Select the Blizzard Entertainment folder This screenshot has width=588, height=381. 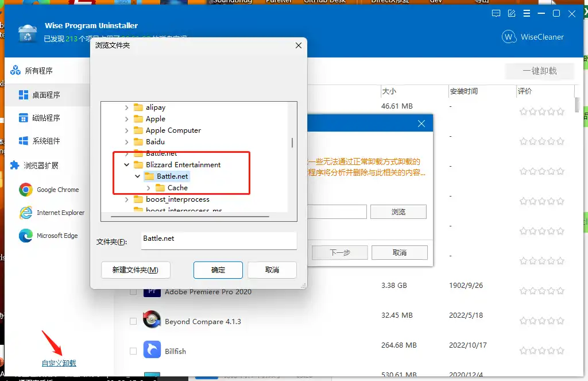coord(183,164)
